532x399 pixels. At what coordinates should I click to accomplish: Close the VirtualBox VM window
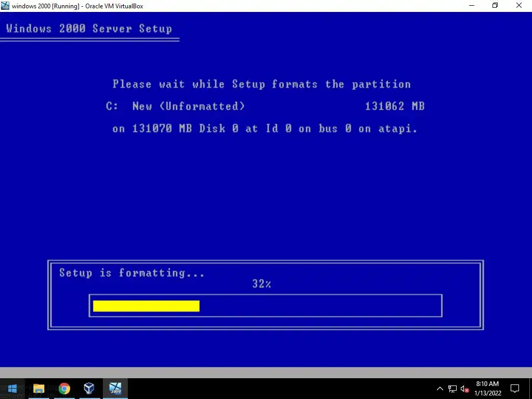coord(519,6)
